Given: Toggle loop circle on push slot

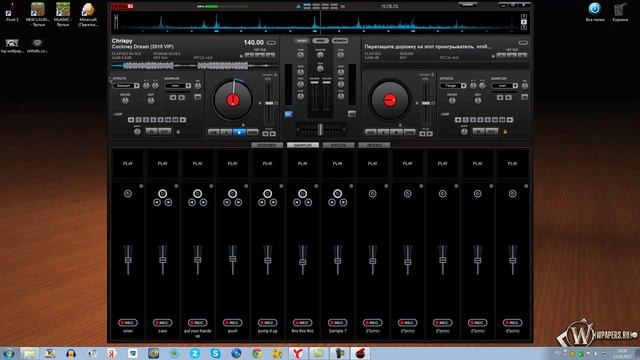Looking at the screenshot, I should (233, 193).
